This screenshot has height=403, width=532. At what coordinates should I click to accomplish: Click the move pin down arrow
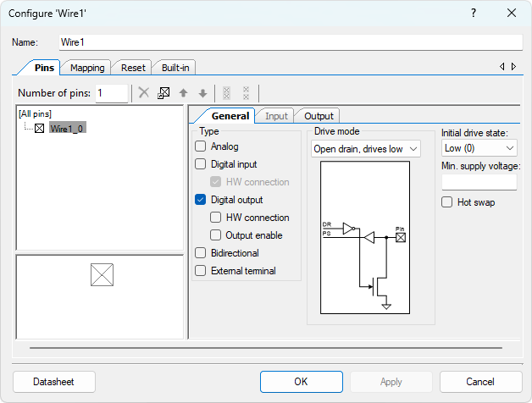click(202, 93)
